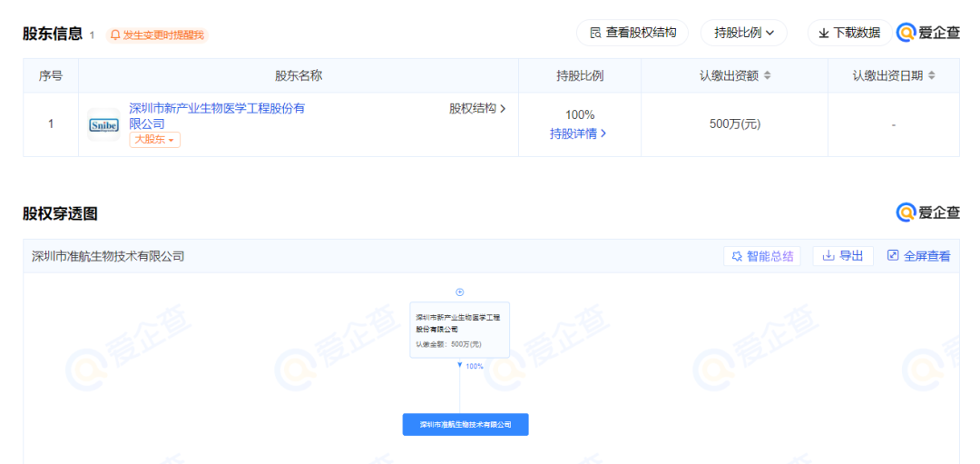Image resolution: width=980 pixels, height=464 pixels.
Task: Click the bell reminder icon for shareholder changes
Action: (115, 35)
